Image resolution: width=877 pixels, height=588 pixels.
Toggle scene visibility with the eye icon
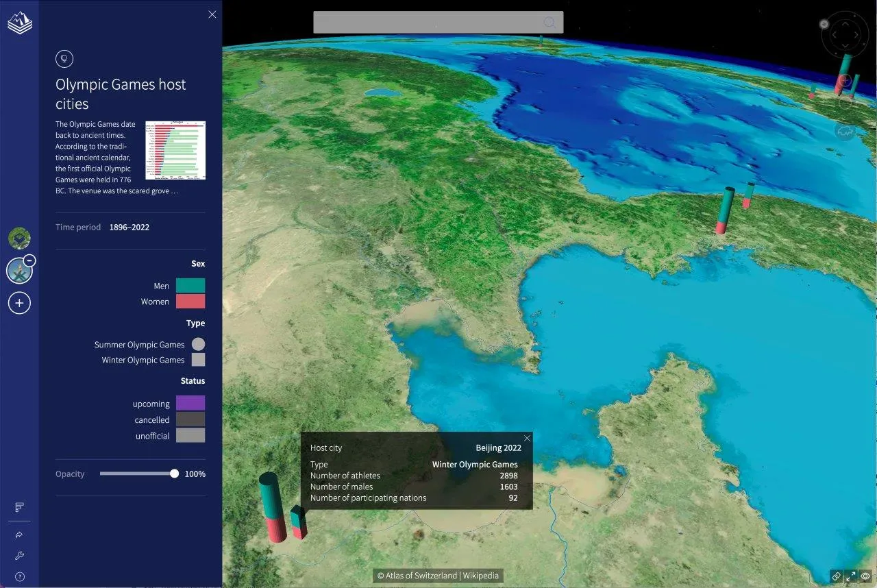[x=866, y=576]
